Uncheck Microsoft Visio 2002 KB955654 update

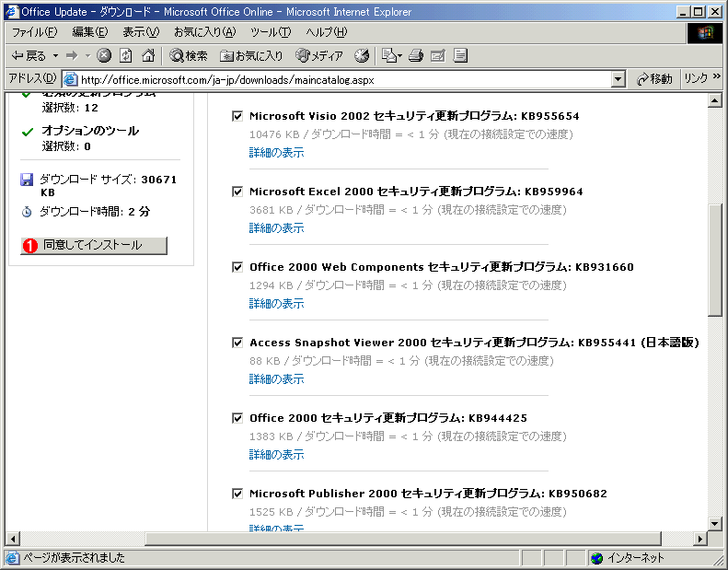click(237, 116)
